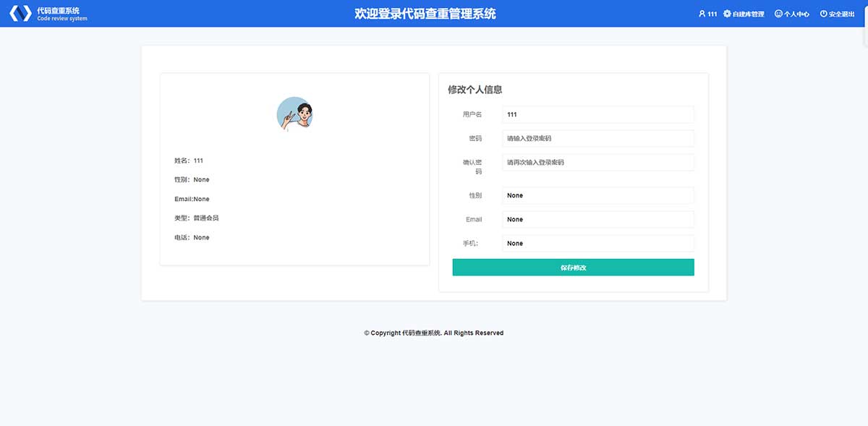Screen dimensions: 868x426
Task: Focus the 用户名 field containing 111
Action: coord(597,114)
